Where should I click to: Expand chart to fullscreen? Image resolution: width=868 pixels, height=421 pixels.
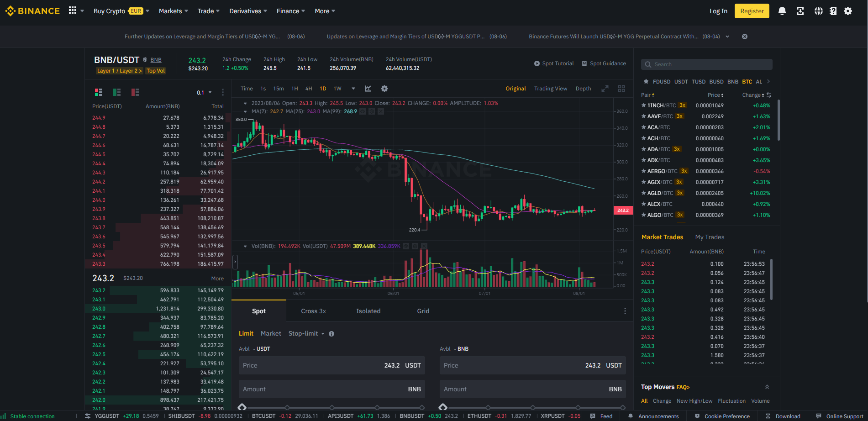pos(605,89)
